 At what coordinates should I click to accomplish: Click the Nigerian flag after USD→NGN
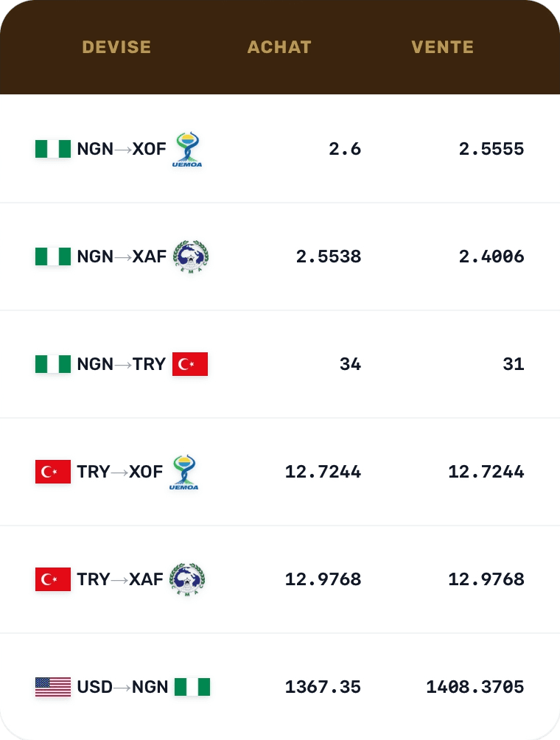192,687
